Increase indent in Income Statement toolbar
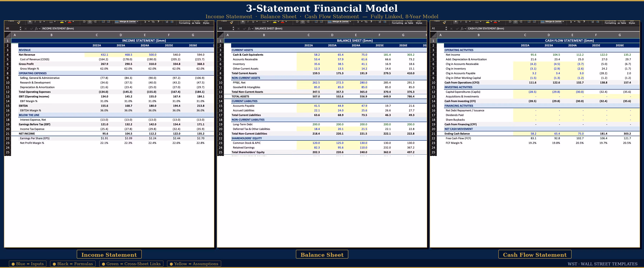The image size is (644, 268). pyautogui.click(x=109, y=22)
